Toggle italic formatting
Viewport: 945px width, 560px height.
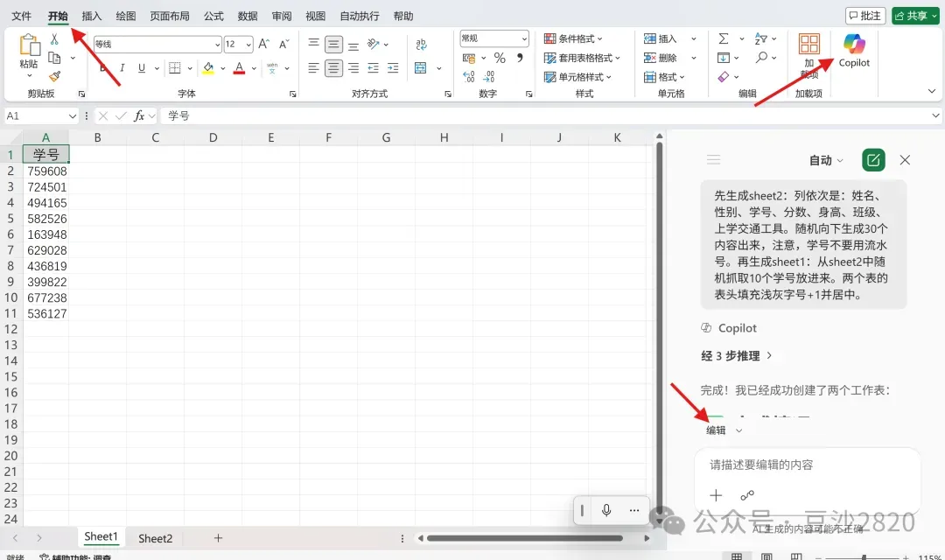click(122, 68)
